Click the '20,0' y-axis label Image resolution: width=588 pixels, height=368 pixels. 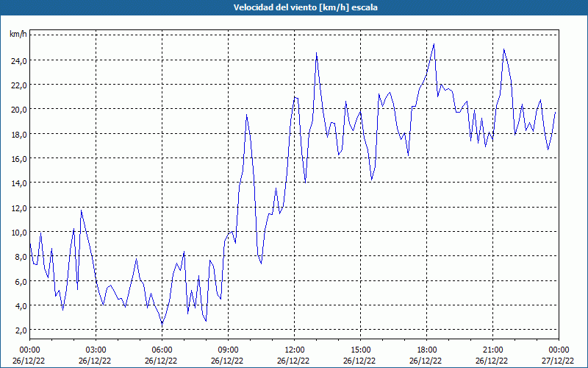click(x=19, y=109)
